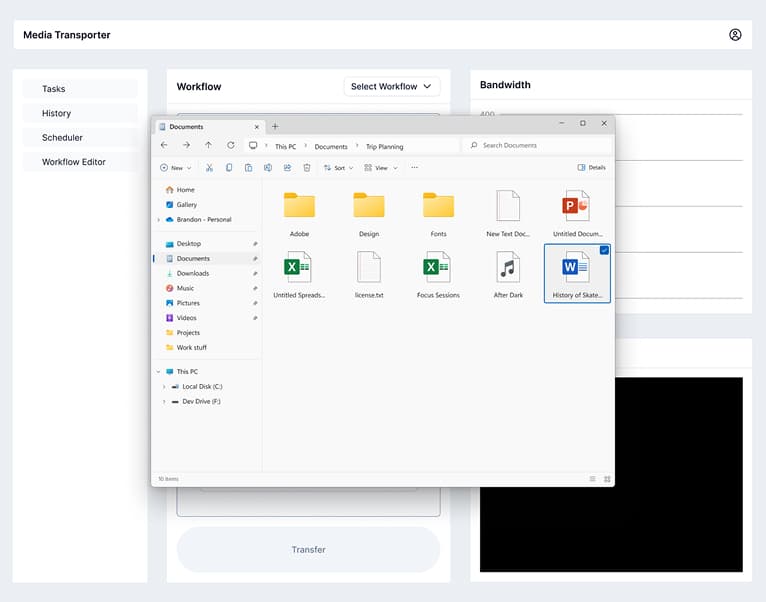766x602 pixels.
Task: Go up one folder level
Action: click(208, 145)
